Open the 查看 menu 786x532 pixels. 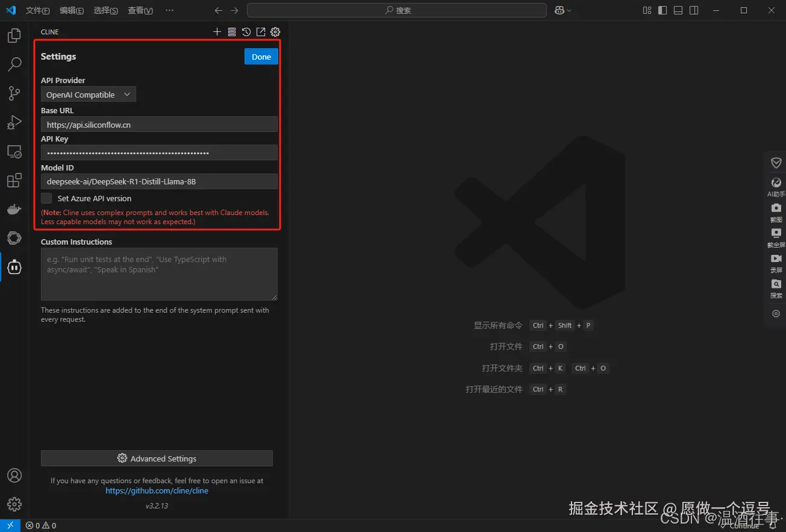tap(140, 10)
